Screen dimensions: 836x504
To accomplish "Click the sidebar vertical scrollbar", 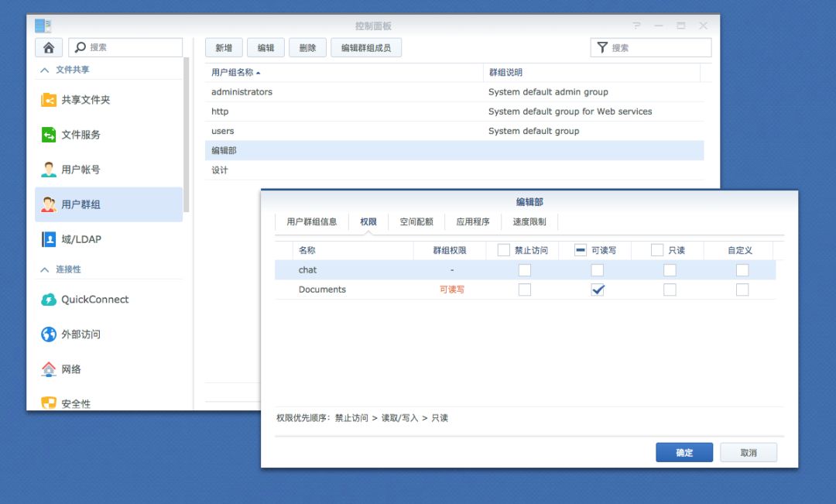I will (x=186, y=133).
